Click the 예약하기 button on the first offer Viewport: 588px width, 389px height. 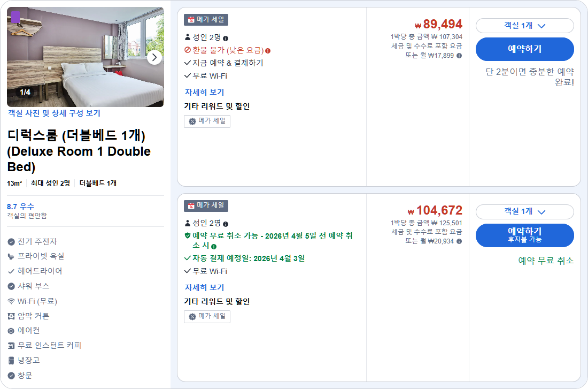525,50
